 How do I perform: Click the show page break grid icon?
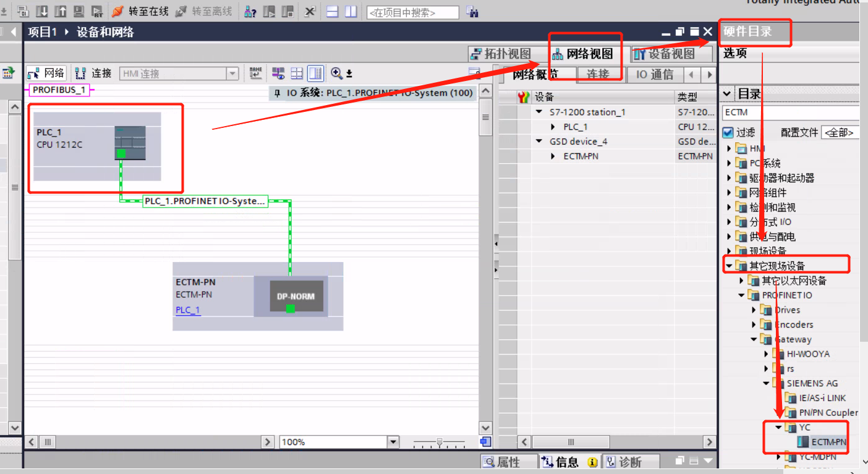pos(297,74)
